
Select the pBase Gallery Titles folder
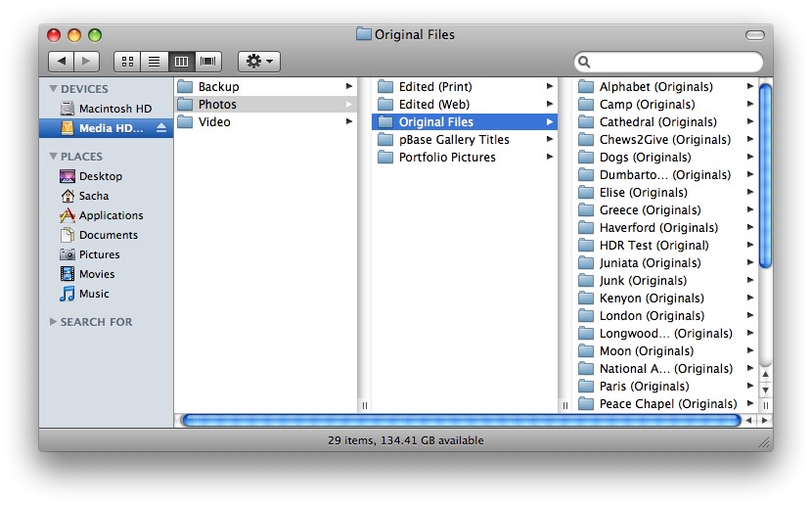pyautogui.click(x=465, y=139)
